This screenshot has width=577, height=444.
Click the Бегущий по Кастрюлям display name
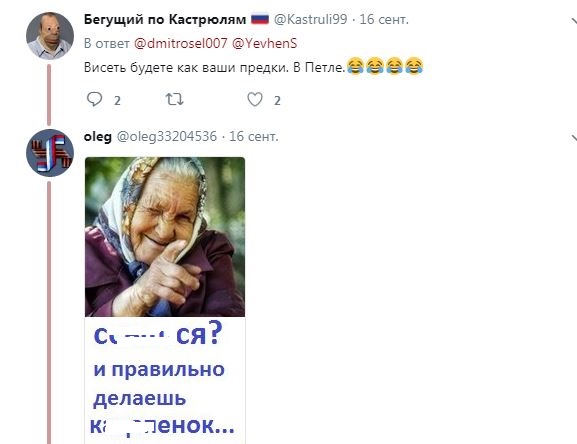[165, 19]
